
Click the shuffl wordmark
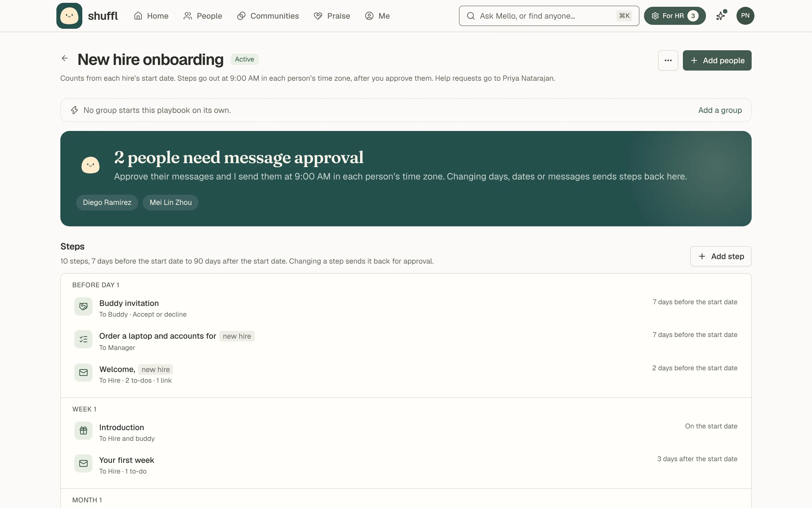point(103,16)
